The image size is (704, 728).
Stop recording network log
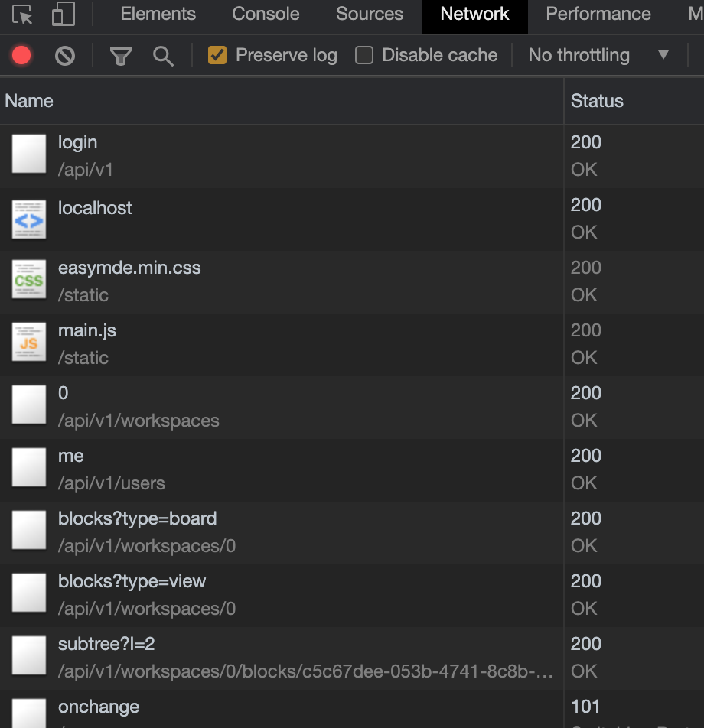point(22,54)
